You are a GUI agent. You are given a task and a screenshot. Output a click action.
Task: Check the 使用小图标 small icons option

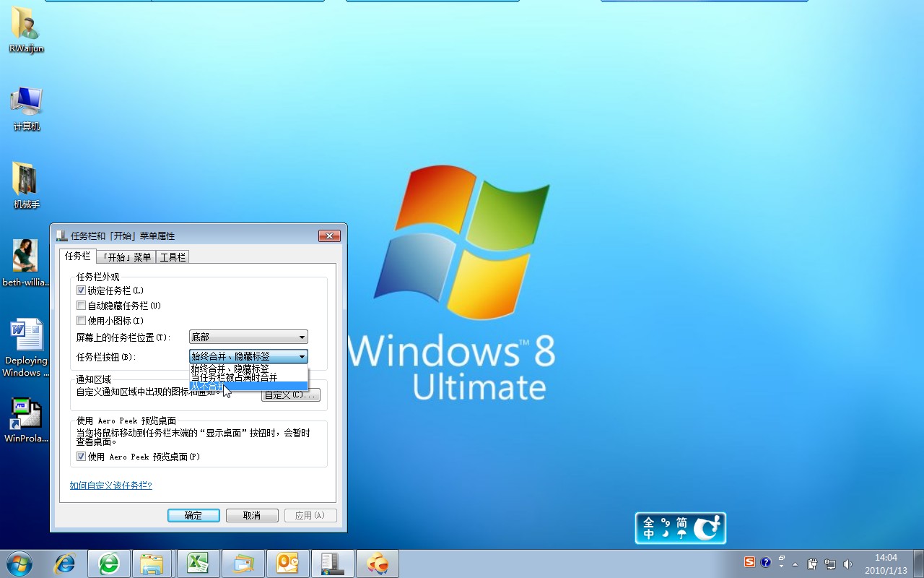(81, 320)
